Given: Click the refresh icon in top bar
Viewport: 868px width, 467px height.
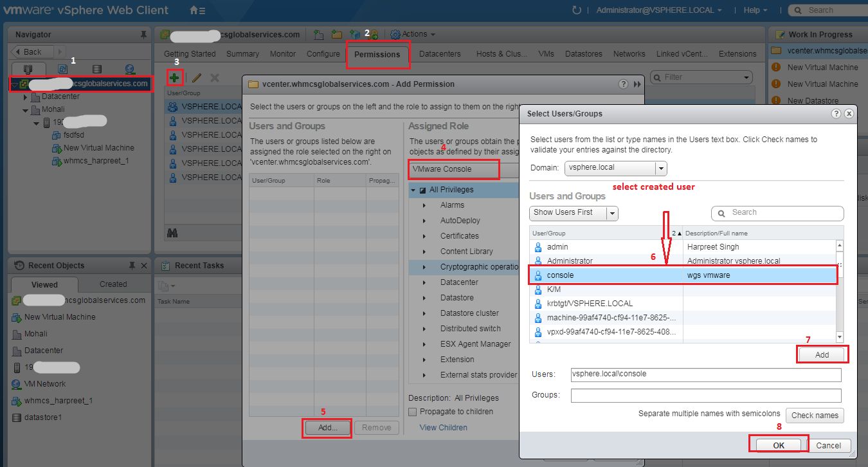Looking at the screenshot, I should click(576, 10).
